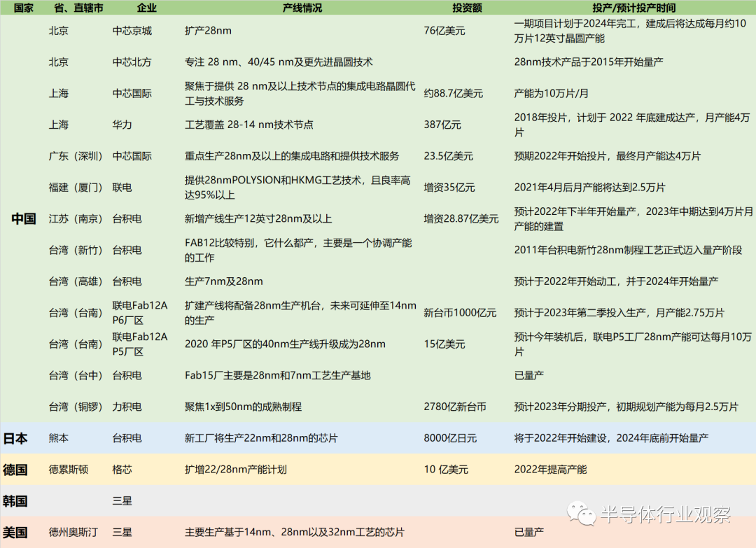Image resolution: width=756 pixels, height=548 pixels.
Task: Click '已量产' in the 台中 row
Action: (529, 375)
